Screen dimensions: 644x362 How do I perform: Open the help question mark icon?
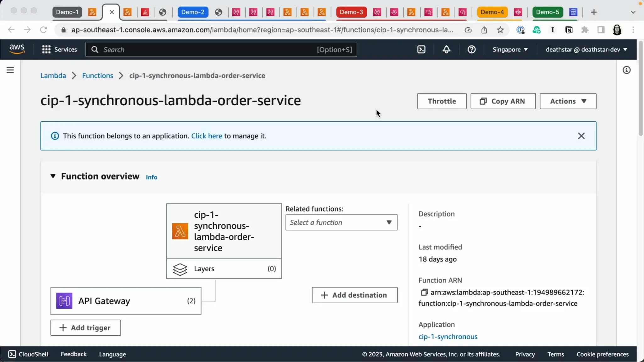pos(471,49)
